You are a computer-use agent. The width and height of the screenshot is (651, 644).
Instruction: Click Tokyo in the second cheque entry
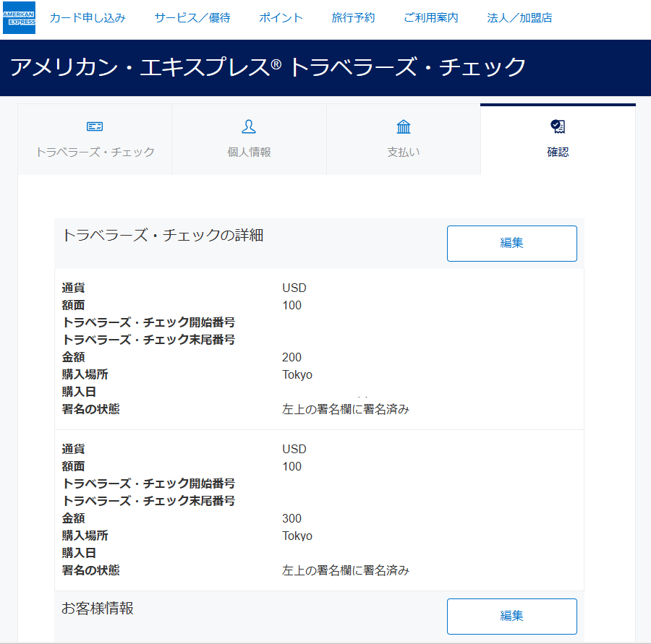coord(297,536)
